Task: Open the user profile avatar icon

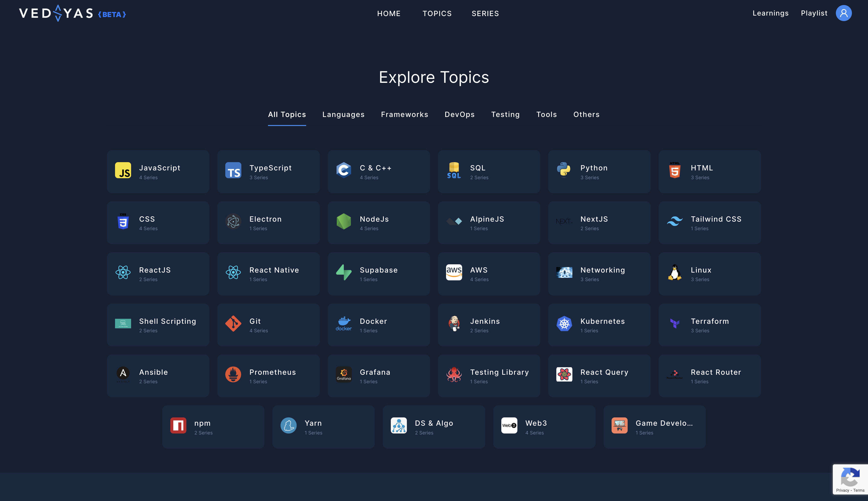Action: coord(844,13)
